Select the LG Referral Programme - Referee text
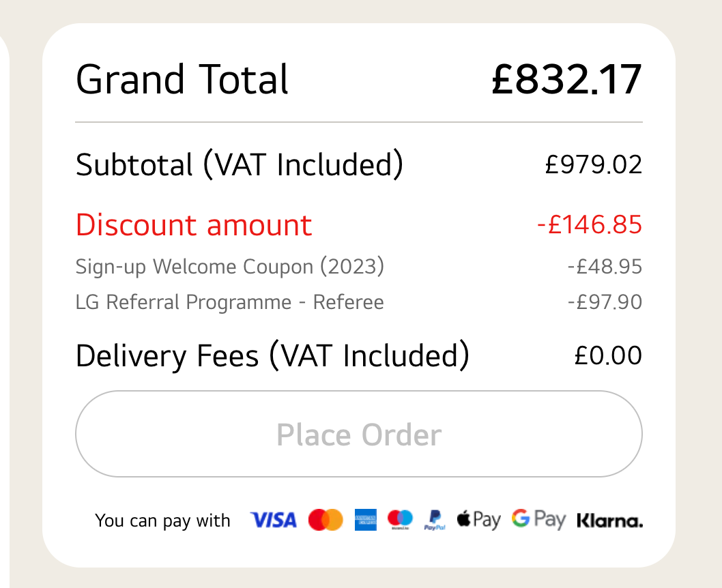 click(230, 302)
